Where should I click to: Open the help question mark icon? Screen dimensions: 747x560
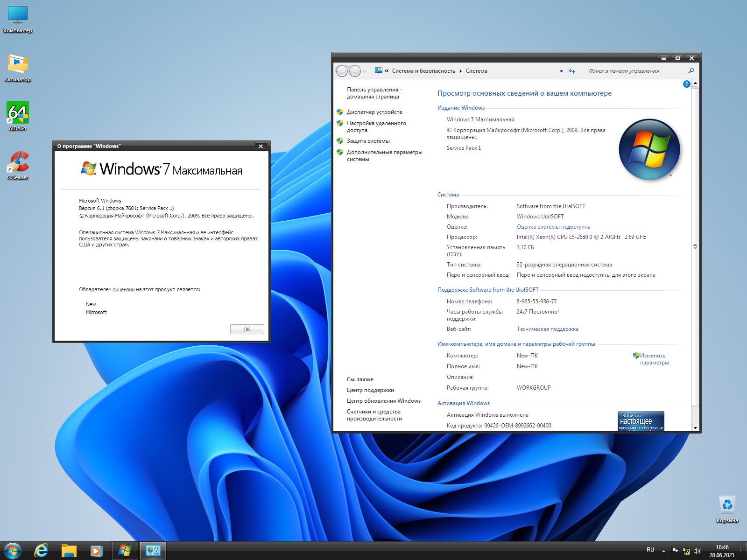tap(686, 84)
